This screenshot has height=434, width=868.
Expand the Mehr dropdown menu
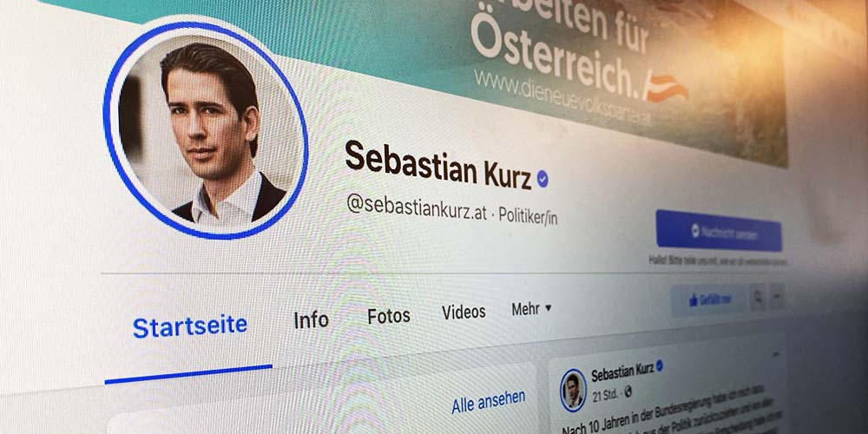click(531, 310)
